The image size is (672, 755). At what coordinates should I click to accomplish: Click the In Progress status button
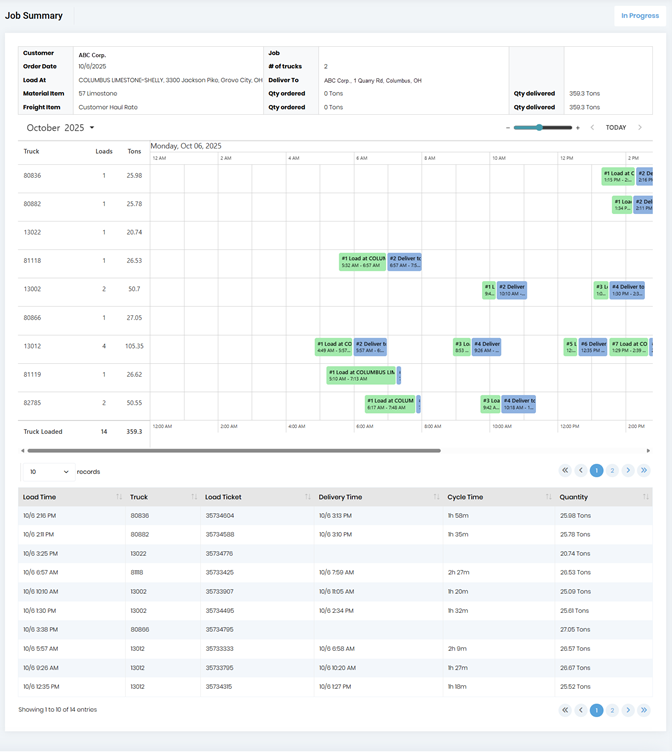pos(639,16)
